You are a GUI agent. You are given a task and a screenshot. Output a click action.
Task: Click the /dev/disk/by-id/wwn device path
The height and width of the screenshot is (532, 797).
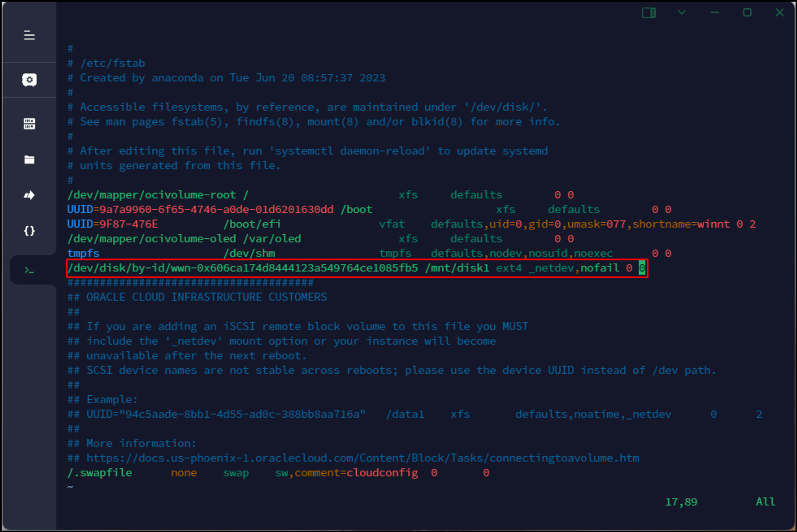[242, 268]
